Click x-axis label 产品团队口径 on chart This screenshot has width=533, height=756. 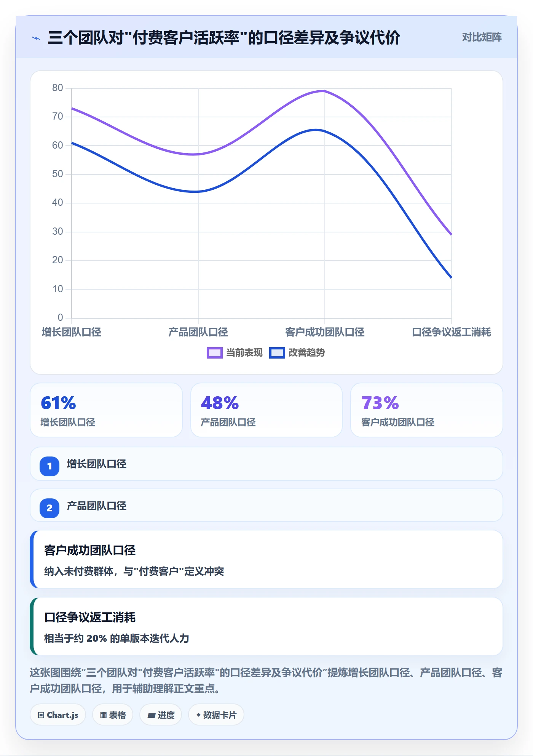(198, 332)
